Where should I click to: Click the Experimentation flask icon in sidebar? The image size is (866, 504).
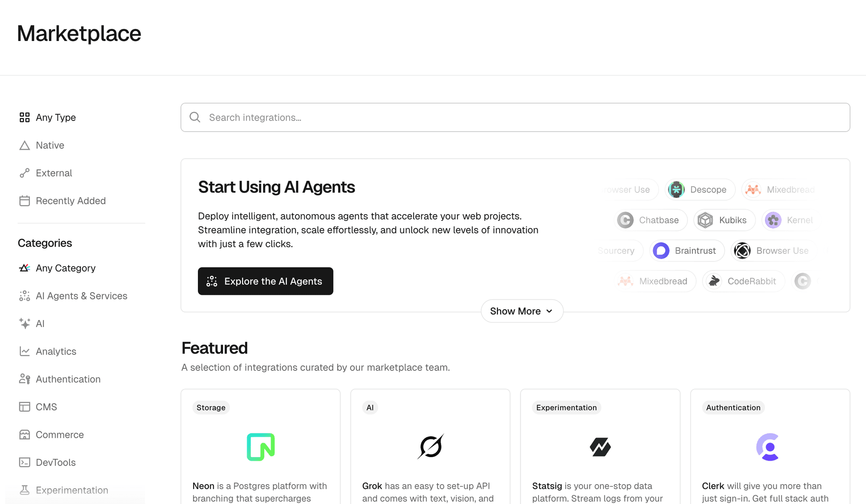25,490
